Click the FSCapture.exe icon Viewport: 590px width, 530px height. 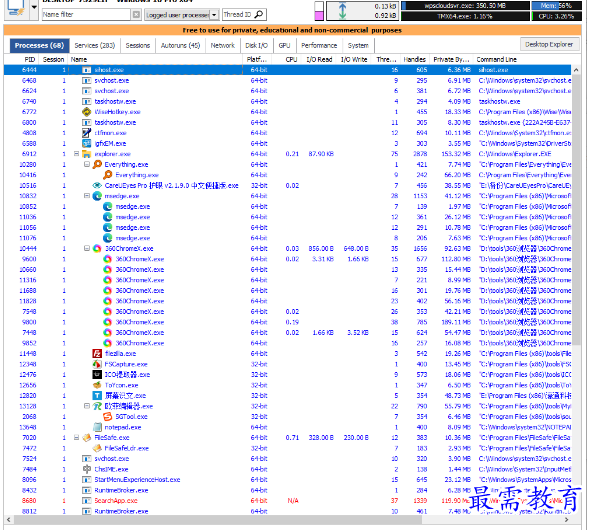(97, 364)
